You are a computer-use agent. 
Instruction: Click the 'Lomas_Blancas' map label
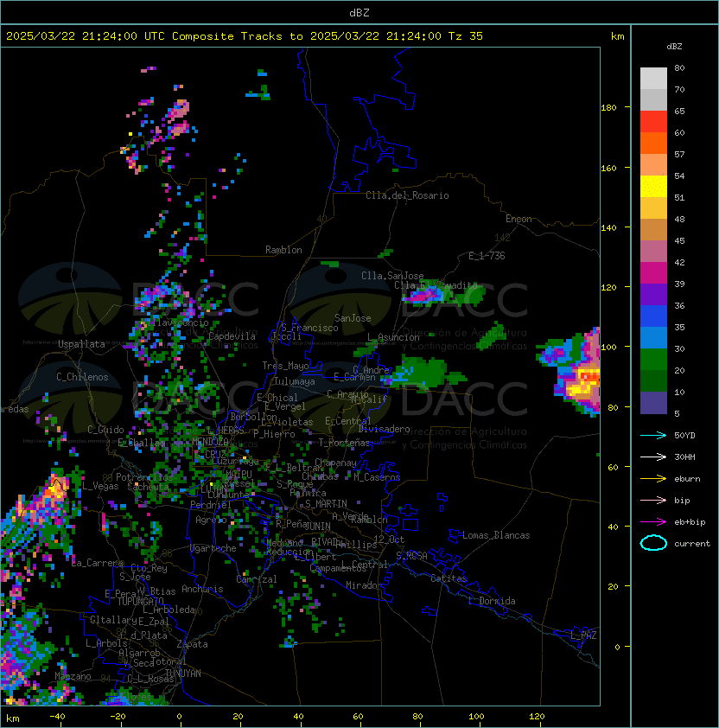[x=496, y=535]
